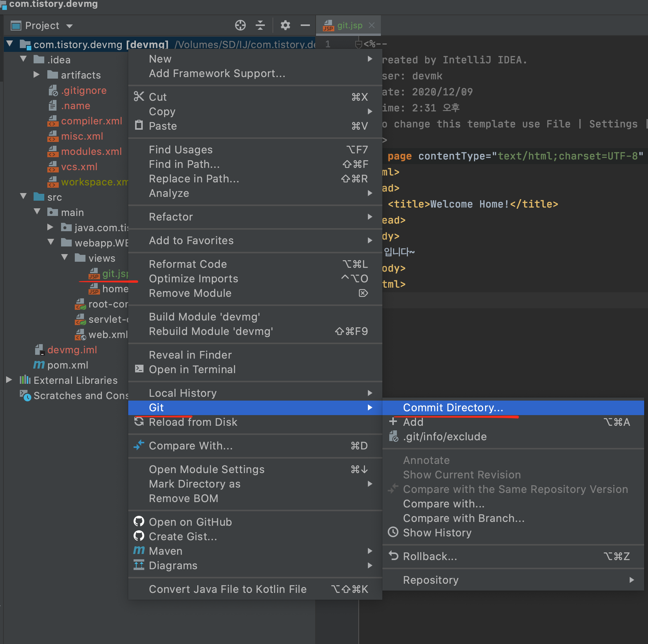The height and width of the screenshot is (644, 648).
Task: Expand the artifacts folder
Action: click(x=37, y=75)
